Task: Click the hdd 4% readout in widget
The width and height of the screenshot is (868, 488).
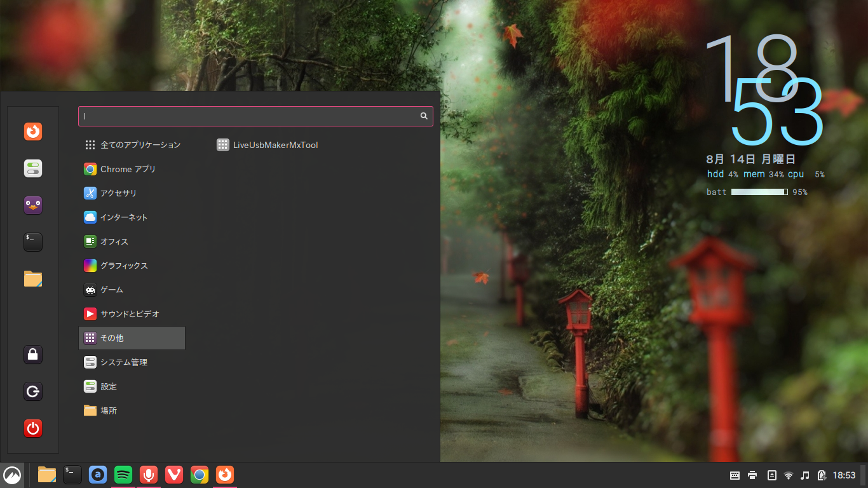Action: (x=722, y=174)
